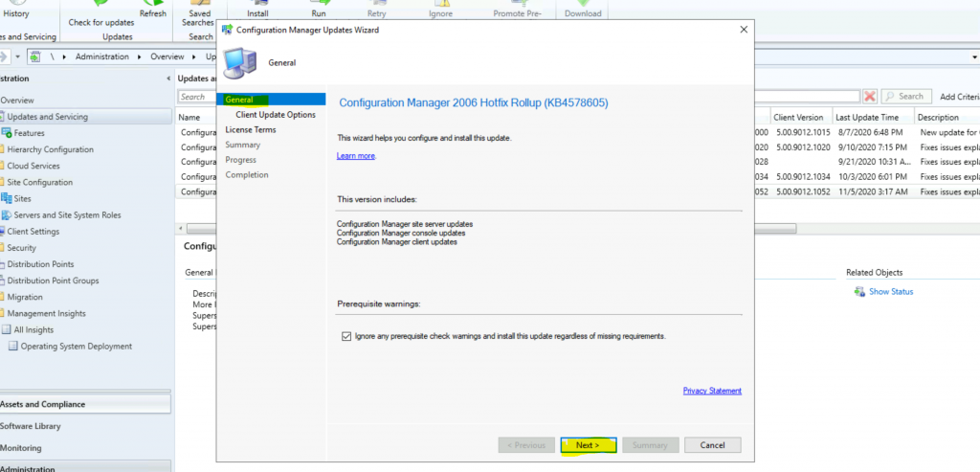The image size is (980, 472).
Task: Select Distribution Points node
Action: [40, 264]
